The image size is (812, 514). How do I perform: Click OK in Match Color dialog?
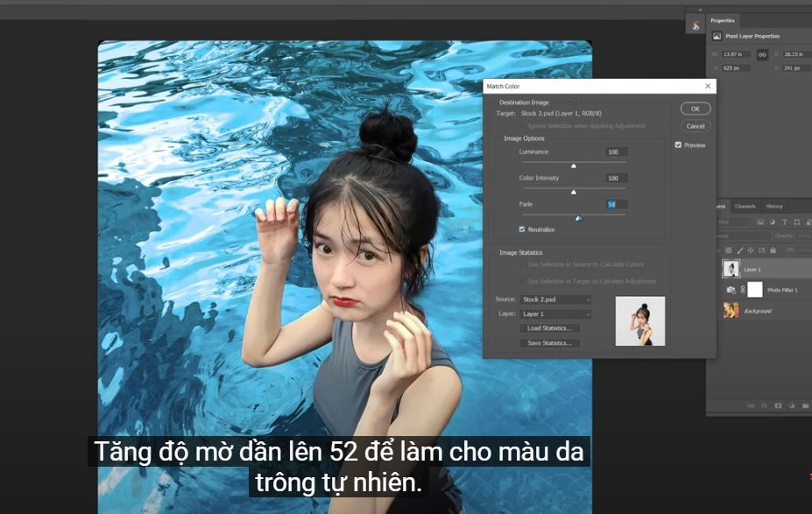point(695,109)
